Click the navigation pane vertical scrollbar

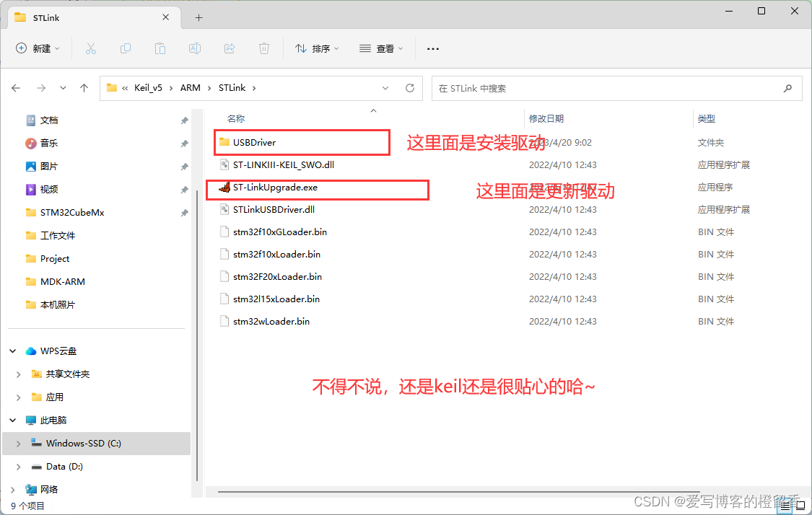tap(196, 335)
